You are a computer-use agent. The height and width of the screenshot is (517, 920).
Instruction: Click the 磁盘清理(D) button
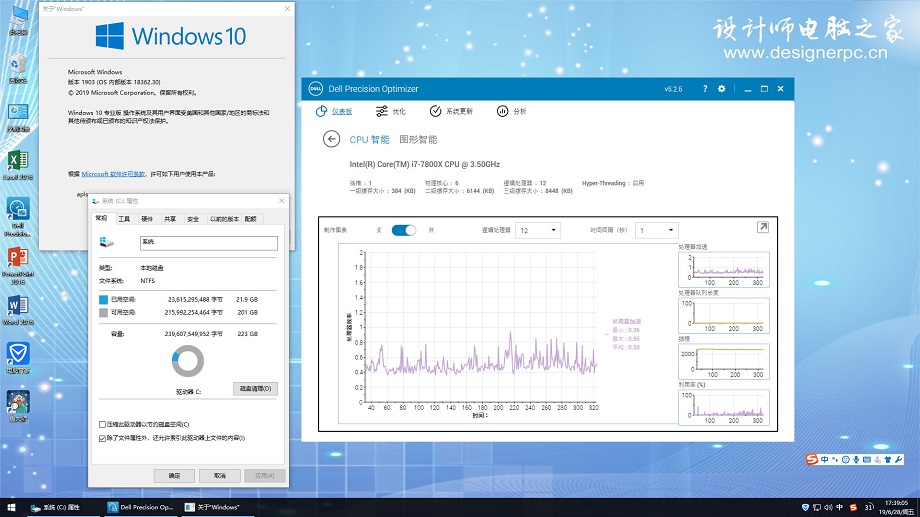(255, 388)
